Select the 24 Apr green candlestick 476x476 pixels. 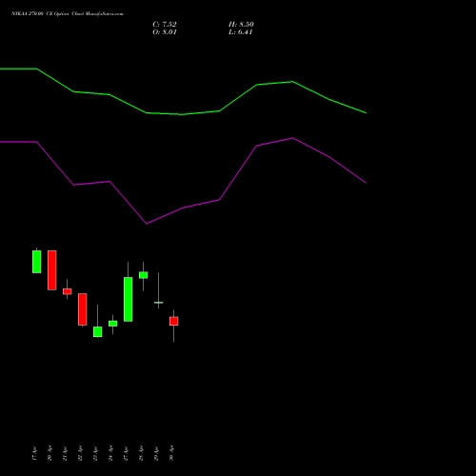click(113, 324)
